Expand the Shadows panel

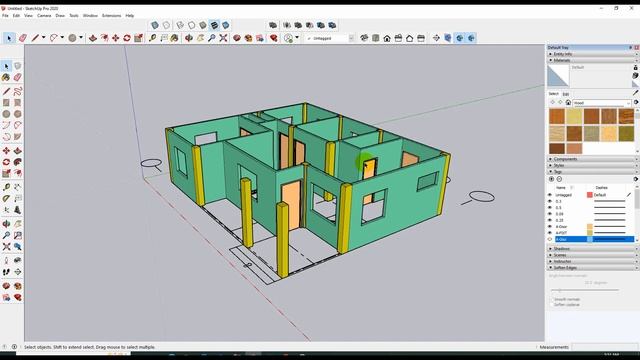click(593, 249)
